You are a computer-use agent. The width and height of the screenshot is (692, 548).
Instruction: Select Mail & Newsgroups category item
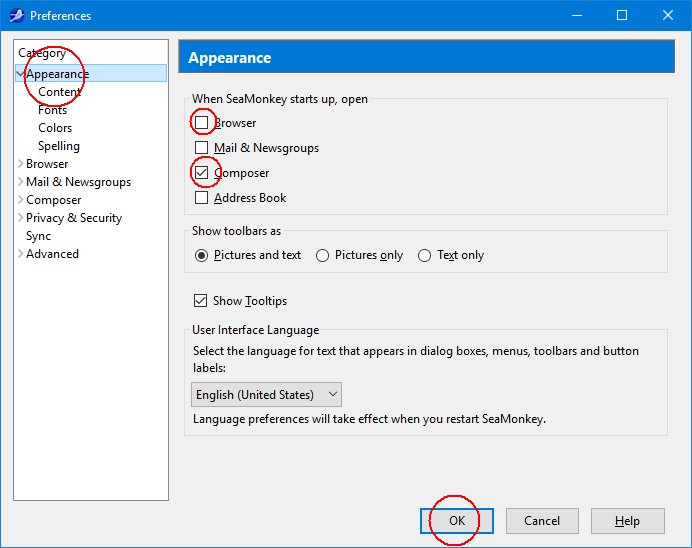(x=79, y=182)
